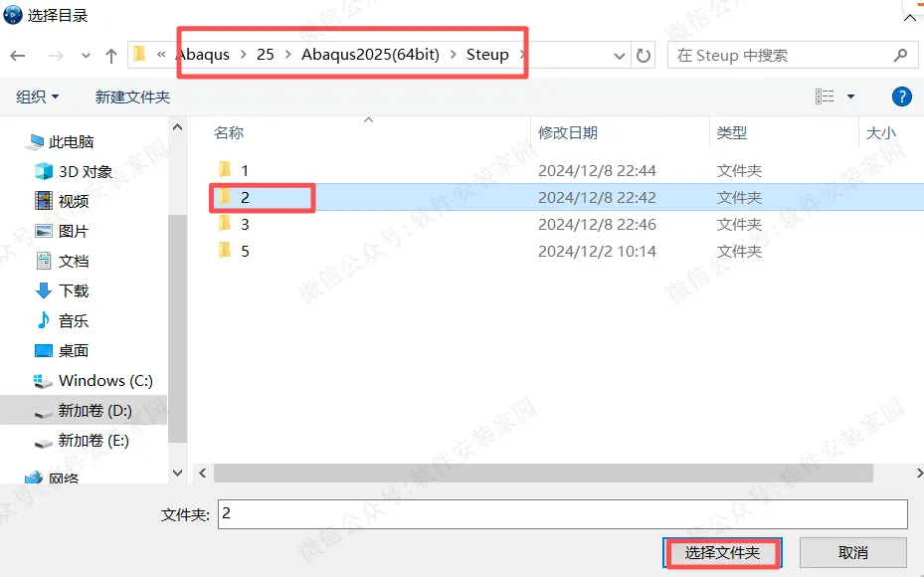Expand the address bar history dropdown
Image resolution: width=924 pixels, height=577 pixels.
620,56
